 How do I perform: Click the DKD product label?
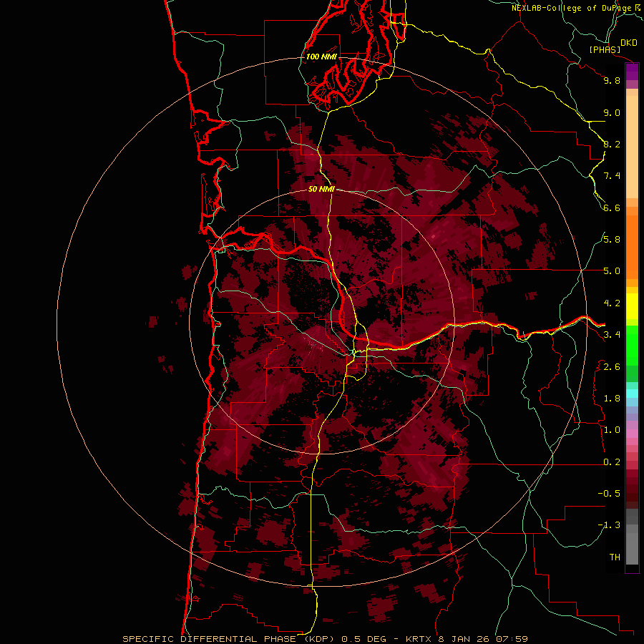coord(629,43)
